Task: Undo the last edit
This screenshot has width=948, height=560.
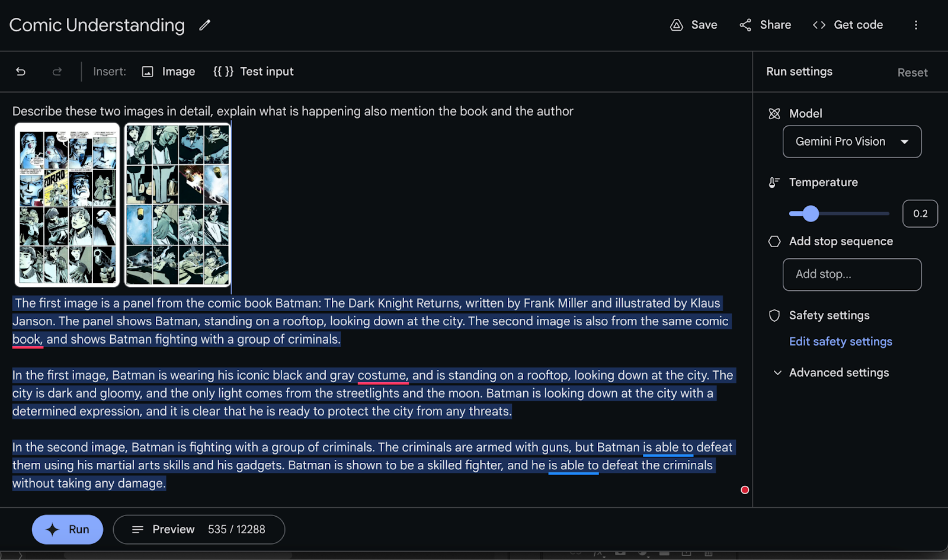Action: (x=21, y=72)
